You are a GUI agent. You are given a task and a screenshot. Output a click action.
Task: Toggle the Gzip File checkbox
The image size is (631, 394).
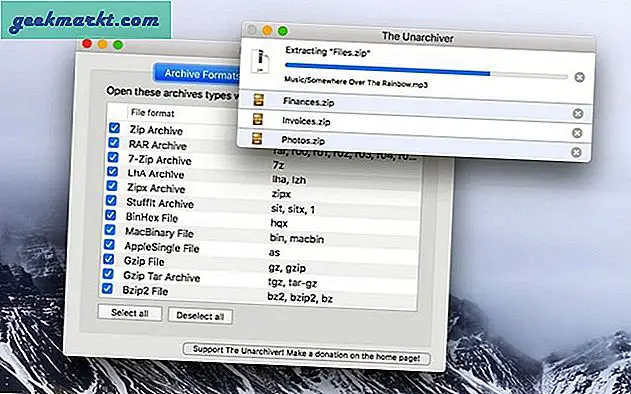pos(108,259)
